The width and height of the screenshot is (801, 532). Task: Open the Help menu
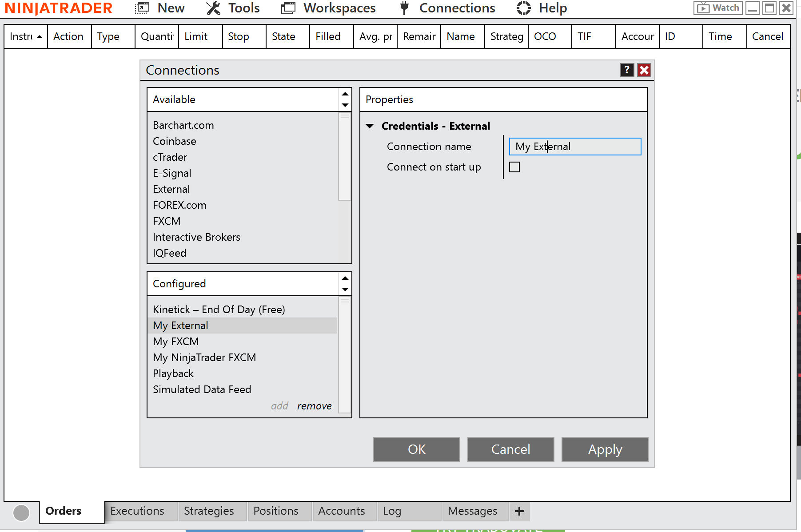click(542, 8)
